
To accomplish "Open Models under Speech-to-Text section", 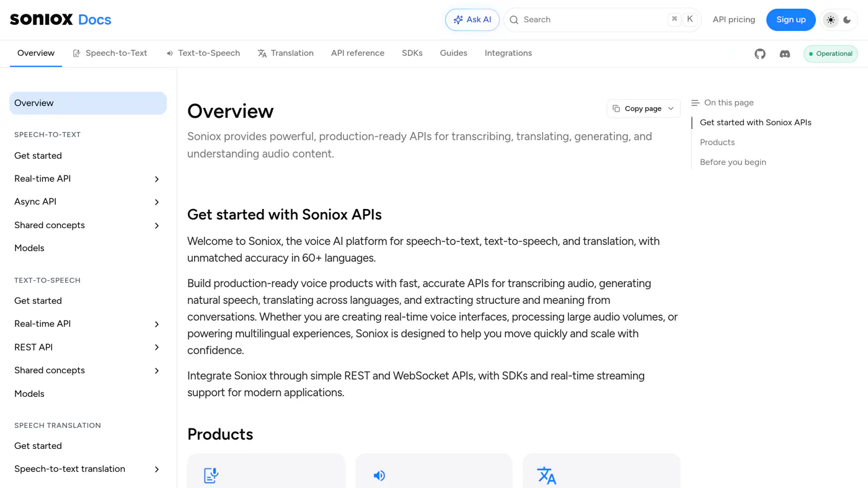I will point(88,248).
